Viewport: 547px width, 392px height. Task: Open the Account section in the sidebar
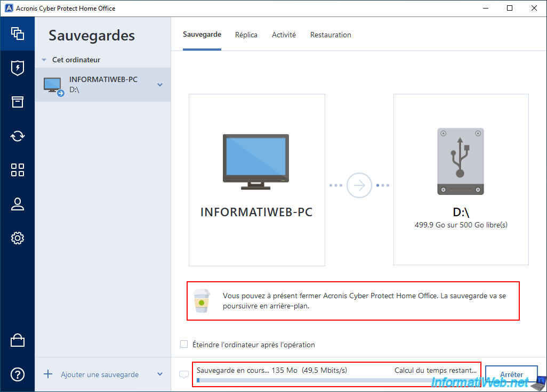tap(18, 204)
